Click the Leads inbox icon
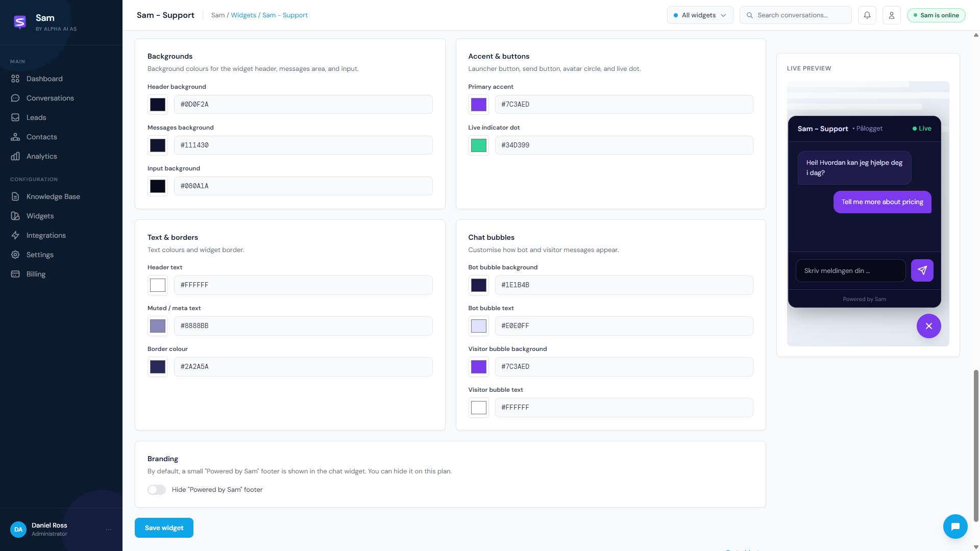 15,117
